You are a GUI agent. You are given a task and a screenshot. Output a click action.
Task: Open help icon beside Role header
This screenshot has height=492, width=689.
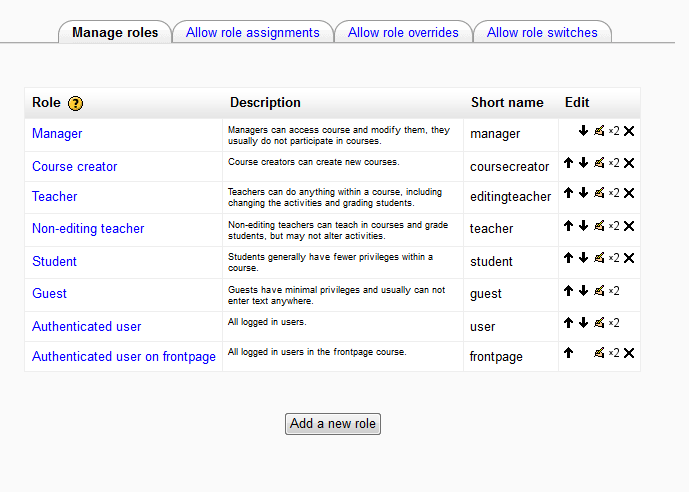pyautogui.click(x=76, y=103)
